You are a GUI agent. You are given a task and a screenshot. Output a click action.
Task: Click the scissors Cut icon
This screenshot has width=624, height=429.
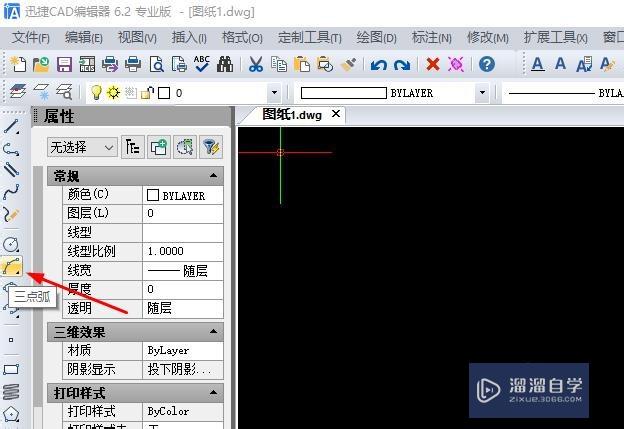(x=255, y=64)
